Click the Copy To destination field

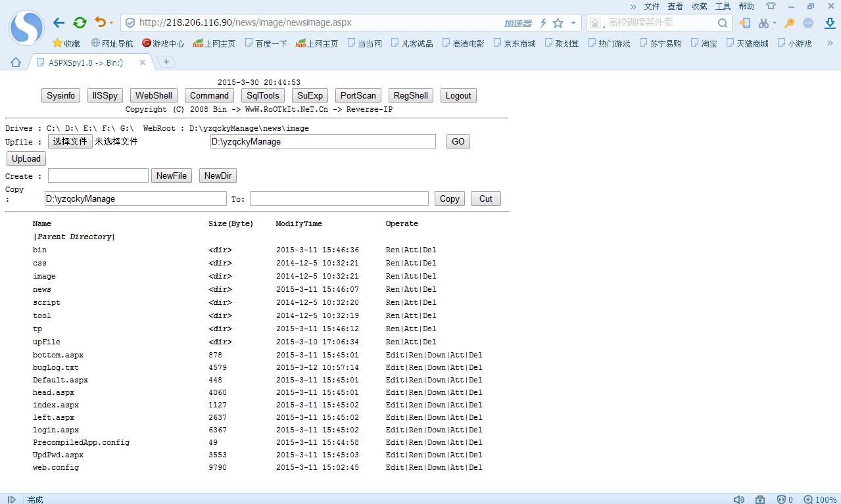point(339,198)
